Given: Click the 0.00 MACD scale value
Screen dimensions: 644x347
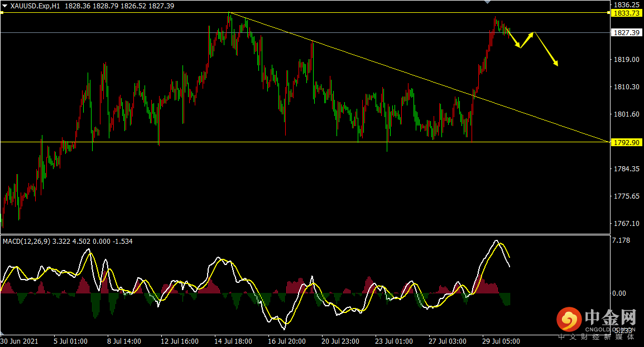Looking at the screenshot, I should 619,293.
